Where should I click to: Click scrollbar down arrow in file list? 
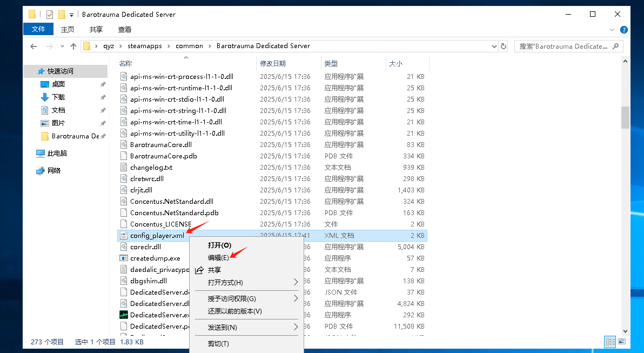[625, 331]
